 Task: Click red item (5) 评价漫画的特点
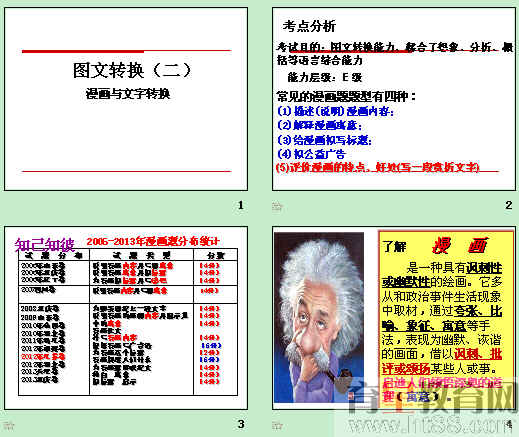[x=378, y=167]
